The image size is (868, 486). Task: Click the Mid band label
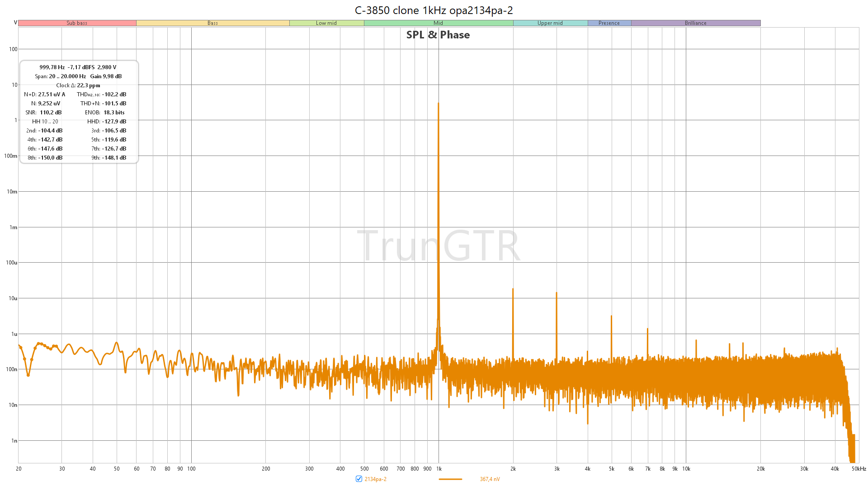click(438, 23)
